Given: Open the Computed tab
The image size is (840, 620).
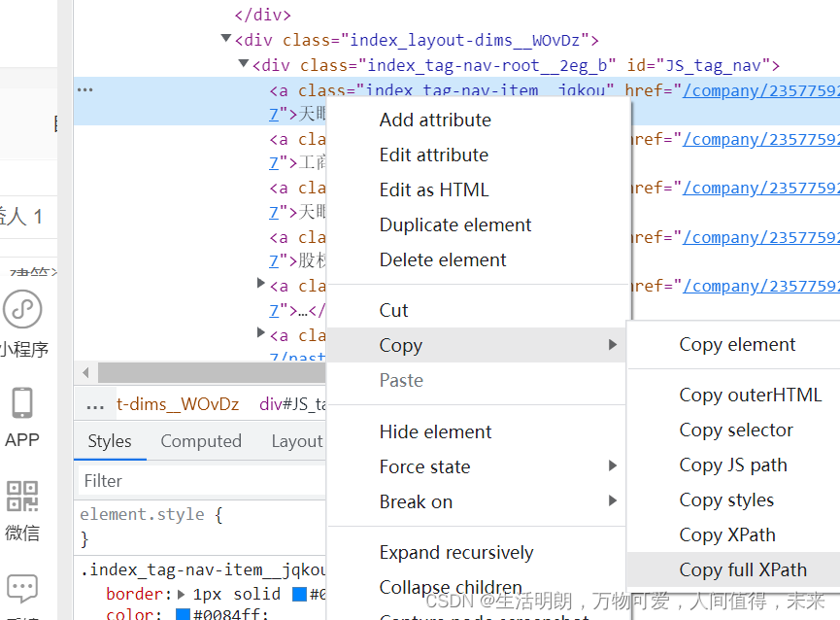Looking at the screenshot, I should tap(201, 441).
